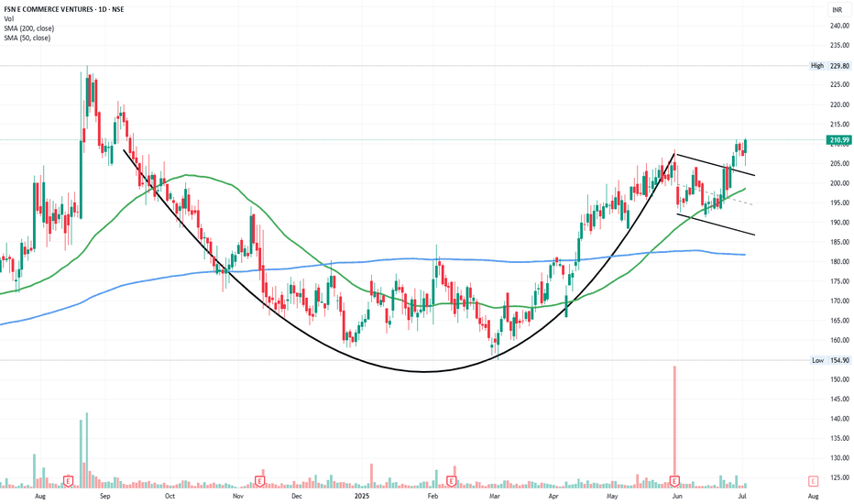854x504 pixels.
Task: Click the 170.00 price axis label
Action: coord(839,301)
